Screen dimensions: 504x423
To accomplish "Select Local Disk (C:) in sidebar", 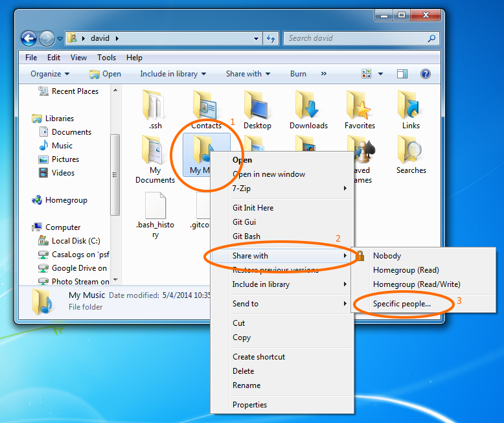I will coord(69,241).
